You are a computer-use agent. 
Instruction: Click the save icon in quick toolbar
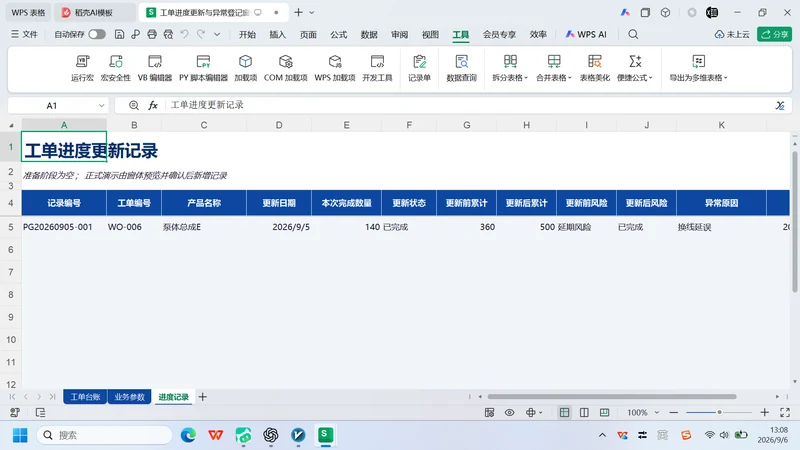[119, 34]
